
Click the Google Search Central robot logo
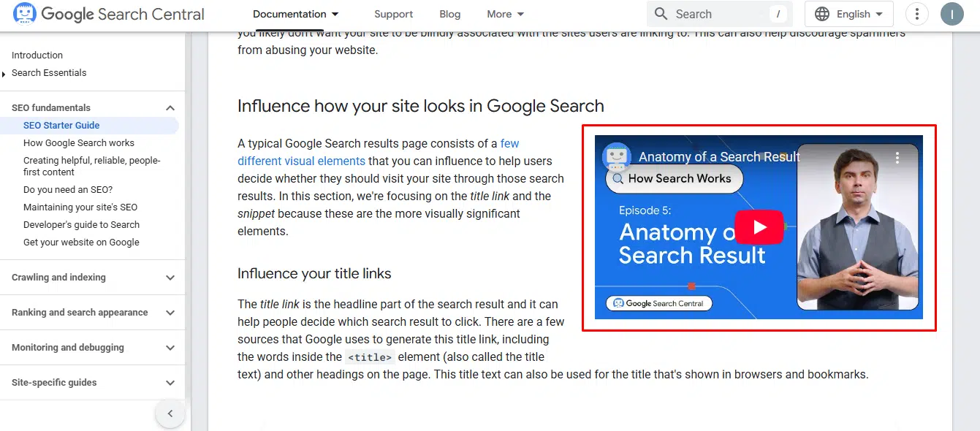coord(25,14)
